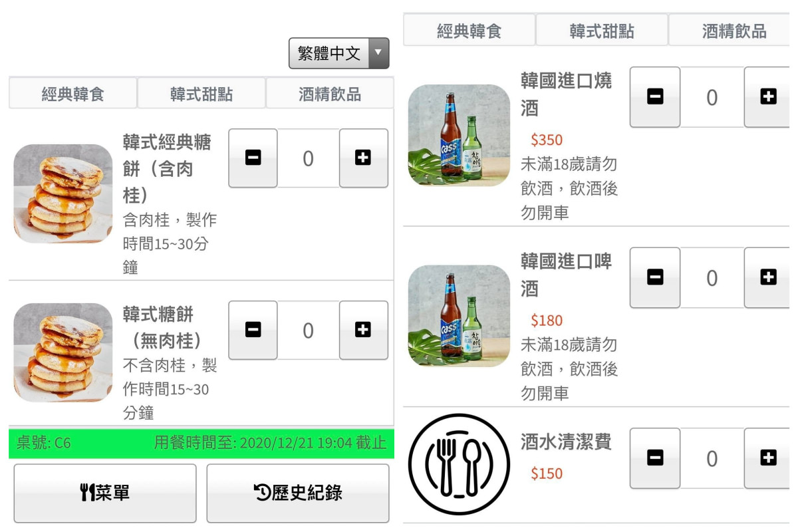Tap plus icon for 韓國進口啤酒
The height and width of the screenshot is (532, 798).
coord(768,277)
